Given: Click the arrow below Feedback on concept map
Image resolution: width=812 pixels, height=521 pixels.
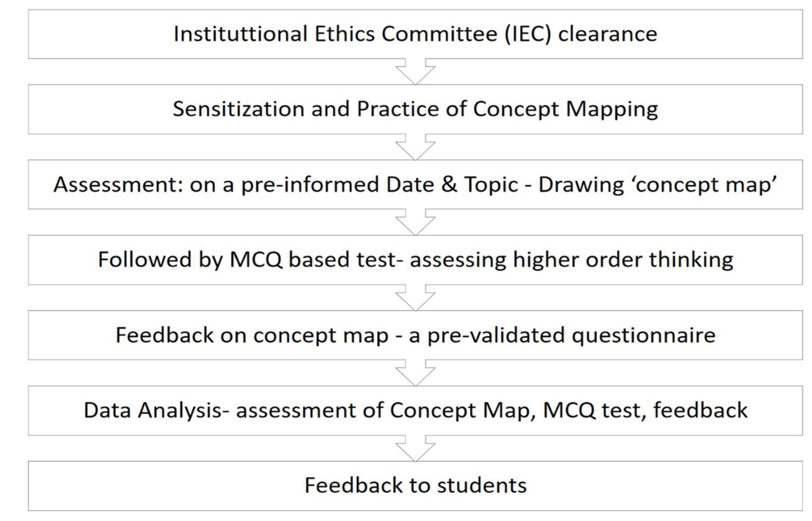Looking at the screenshot, I should point(415,373).
